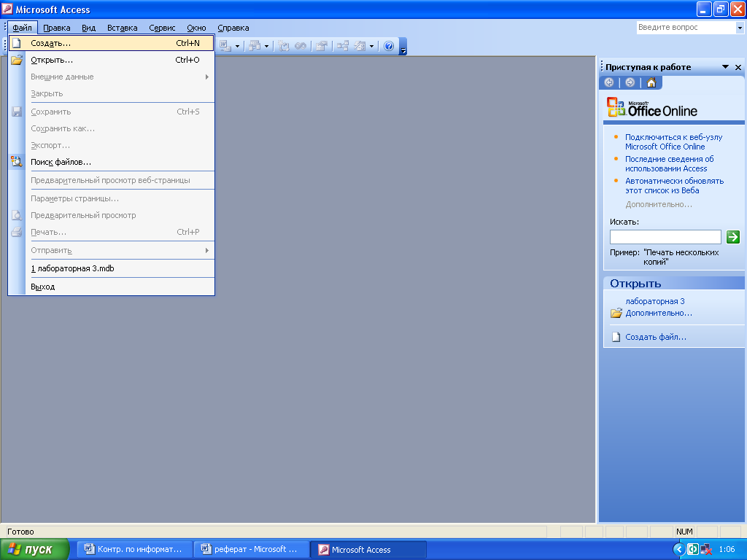The height and width of the screenshot is (560, 747).
Task: Click the 'Введите вопрос' help box
Action: (x=686, y=28)
